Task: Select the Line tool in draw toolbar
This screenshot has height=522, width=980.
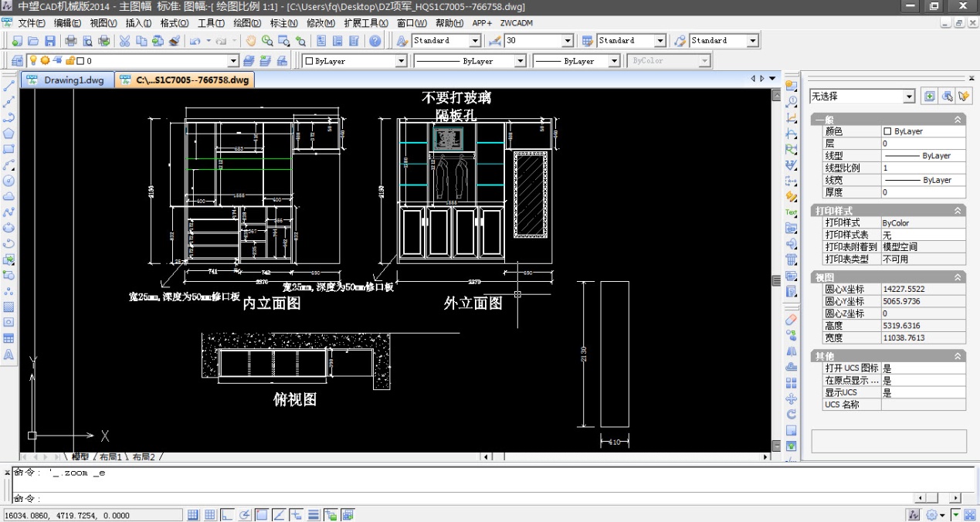Action: coord(9,86)
